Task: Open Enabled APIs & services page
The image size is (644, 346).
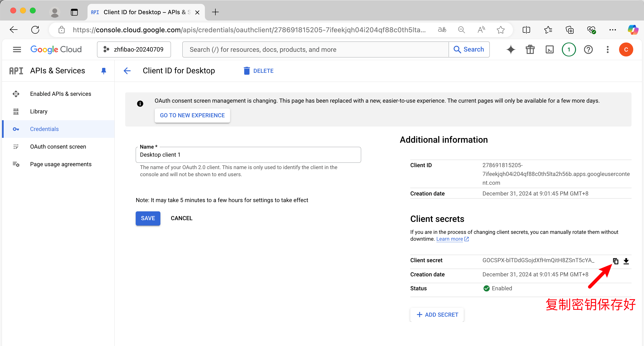Action: click(60, 94)
